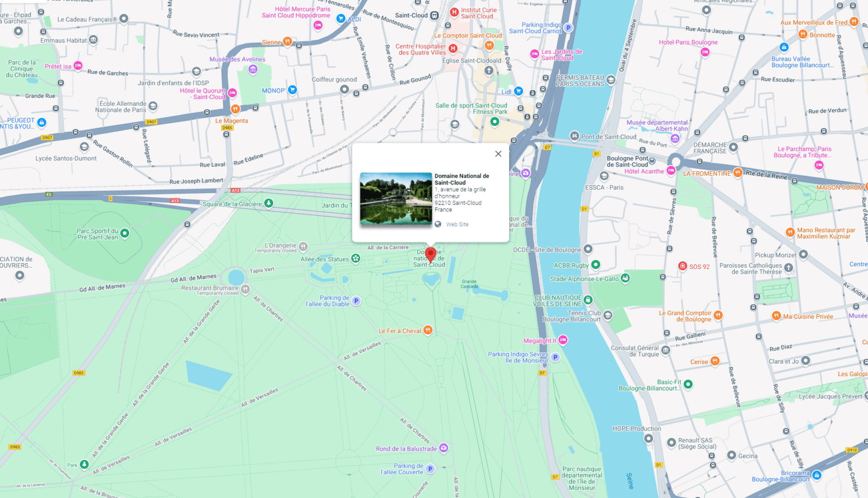This screenshot has height=498, width=868.
Task: Click the Megalight II hotel icon
Action: [x=563, y=340]
